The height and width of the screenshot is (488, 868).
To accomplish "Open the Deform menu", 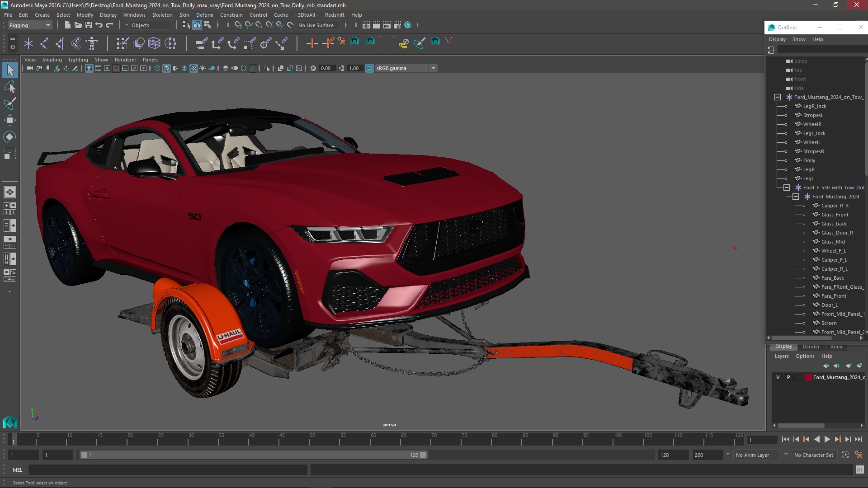I will coord(204,15).
